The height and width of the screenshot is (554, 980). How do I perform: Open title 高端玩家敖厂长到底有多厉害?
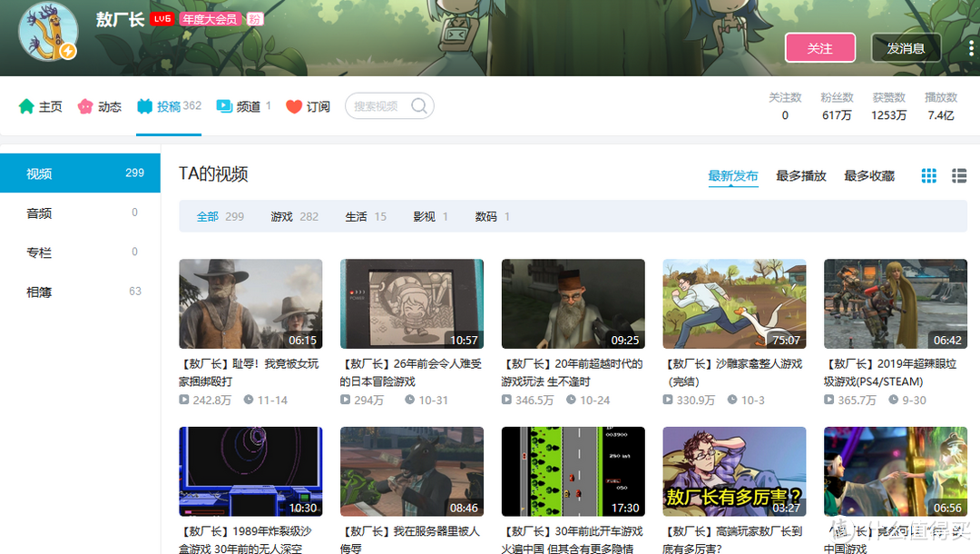[733, 539]
